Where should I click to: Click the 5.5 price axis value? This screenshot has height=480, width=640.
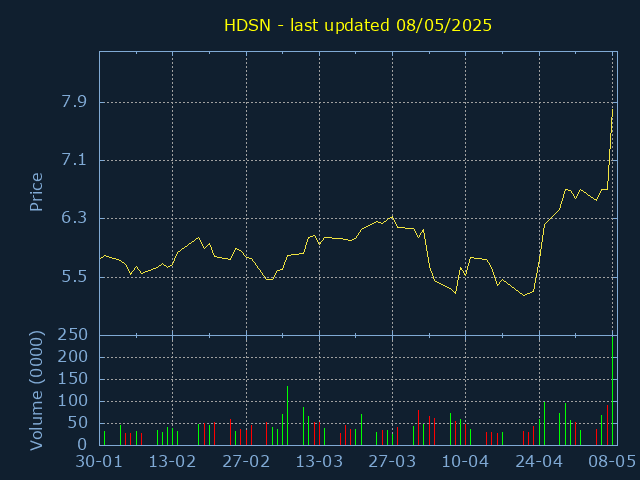point(74,277)
